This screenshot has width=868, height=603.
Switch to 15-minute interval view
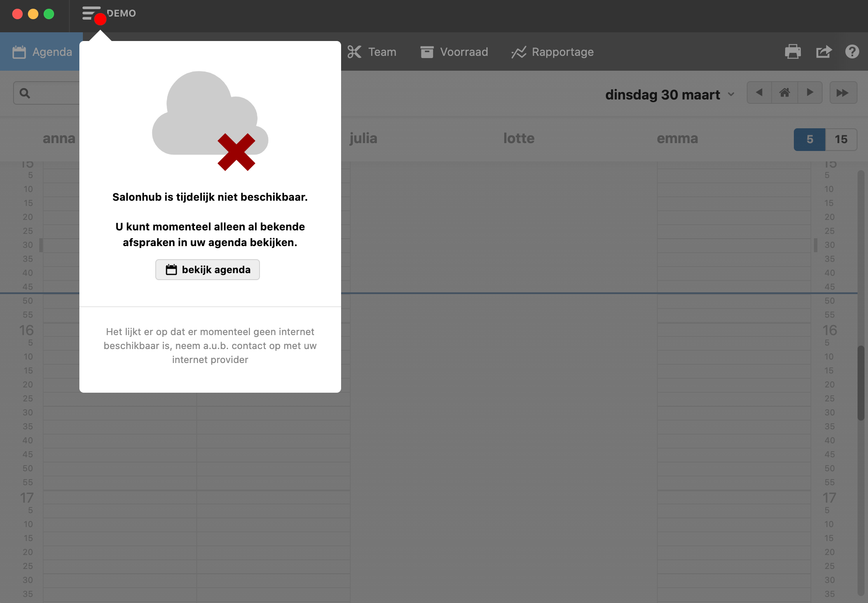841,140
